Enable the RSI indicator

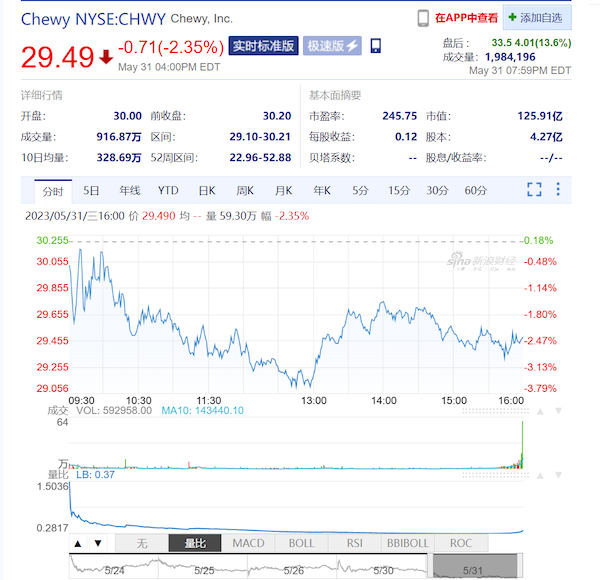pos(354,543)
